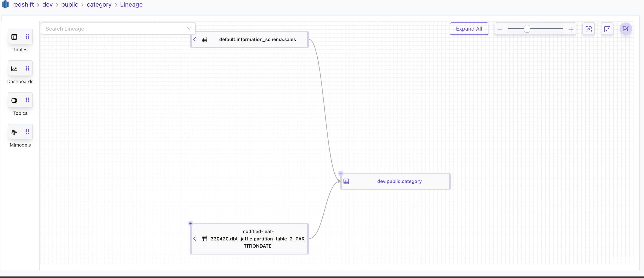Capture lineage with the screenshot icon
The image size is (644, 278).
pyautogui.click(x=589, y=29)
